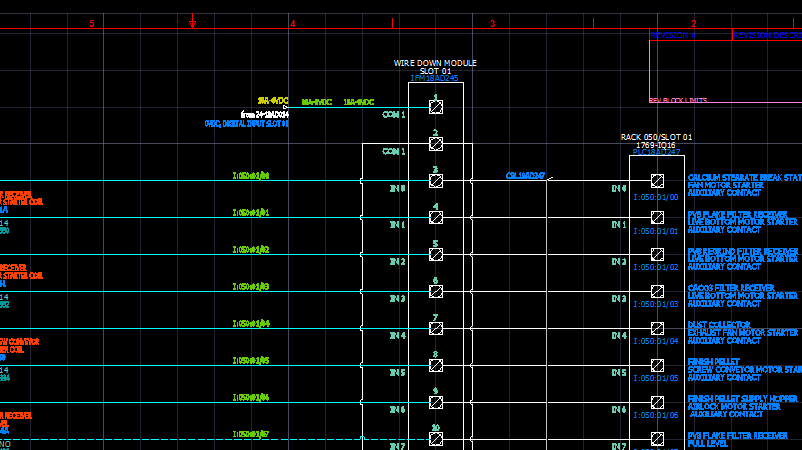Select COM 1 label beside terminal 1

tap(394, 115)
